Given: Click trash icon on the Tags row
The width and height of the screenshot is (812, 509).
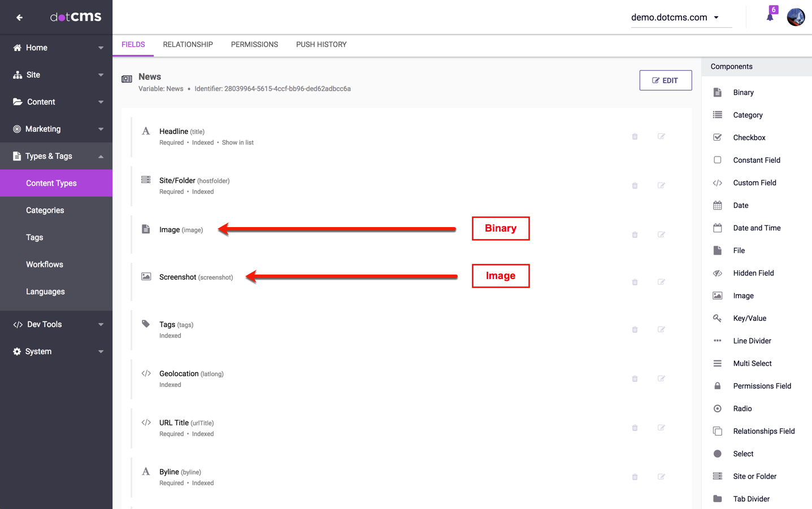Looking at the screenshot, I should coord(635,329).
